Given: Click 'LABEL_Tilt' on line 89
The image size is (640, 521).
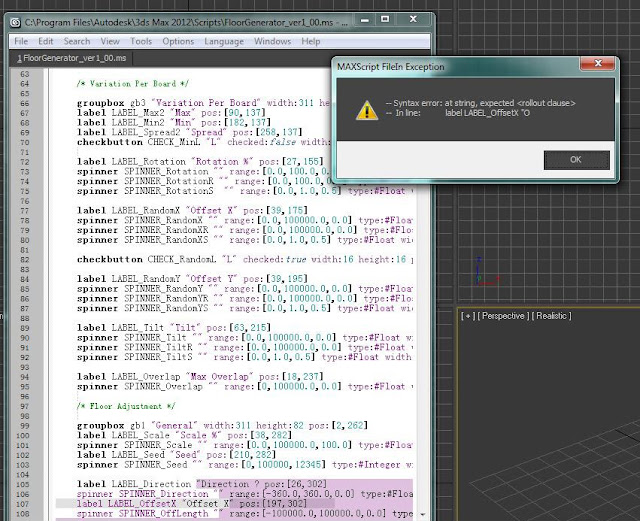Looking at the screenshot, I should (x=138, y=328).
